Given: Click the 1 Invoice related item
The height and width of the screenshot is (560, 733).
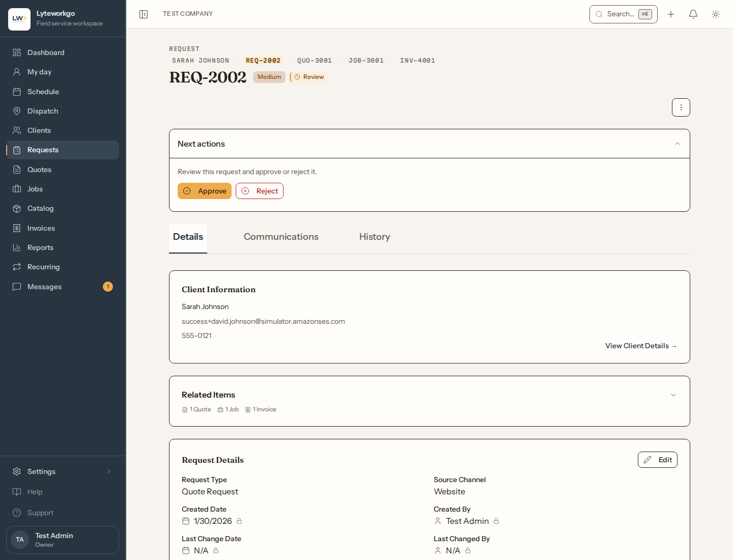Looking at the screenshot, I should pyautogui.click(x=261, y=409).
